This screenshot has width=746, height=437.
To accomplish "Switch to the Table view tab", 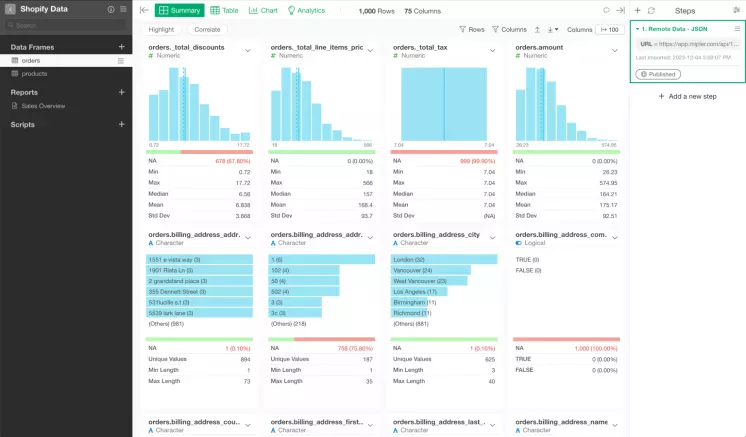I will tap(224, 10).
